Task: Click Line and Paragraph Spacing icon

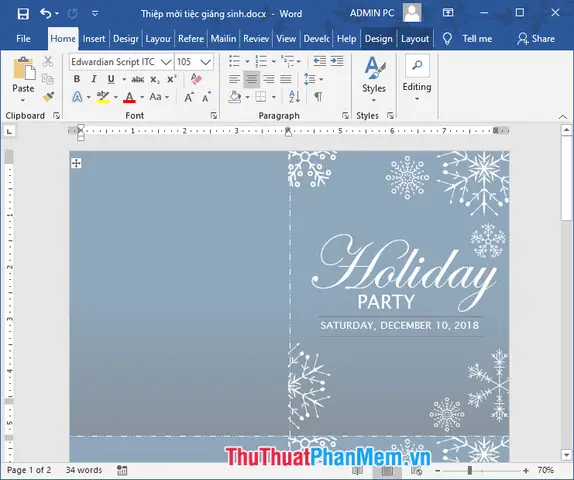Action: coord(310,79)
